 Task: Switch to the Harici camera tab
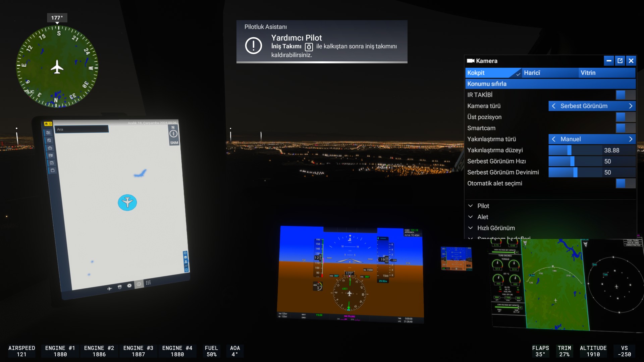pos(550,73)
